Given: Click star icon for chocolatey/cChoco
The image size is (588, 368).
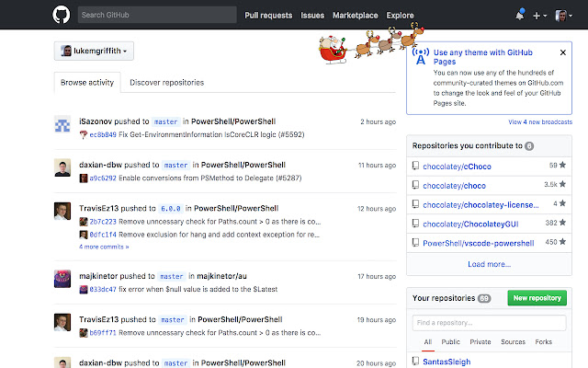Looking at the screenshot, I should tap(562, 165).
